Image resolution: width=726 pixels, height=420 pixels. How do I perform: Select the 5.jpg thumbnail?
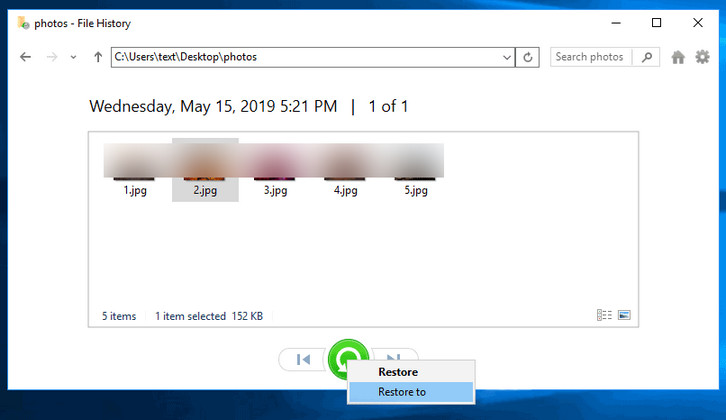point(416,170)
